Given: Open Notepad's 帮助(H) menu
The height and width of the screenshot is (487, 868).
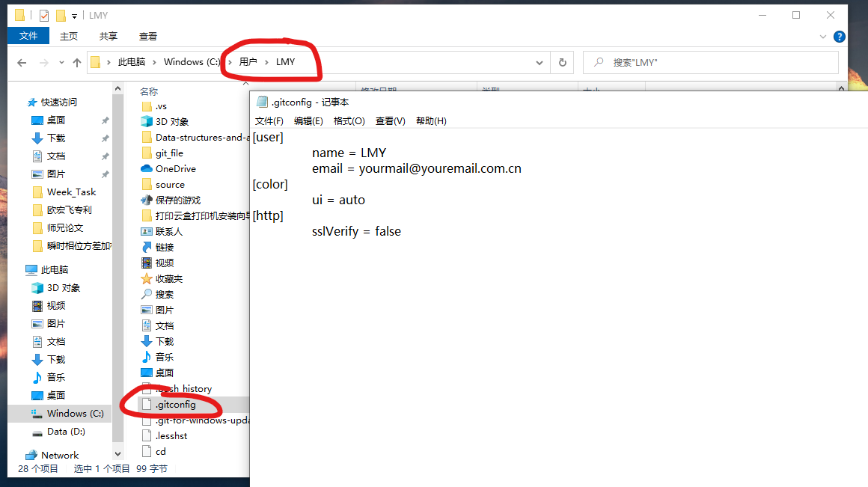Looking at the screenshot, I should (x=431, y=120).
